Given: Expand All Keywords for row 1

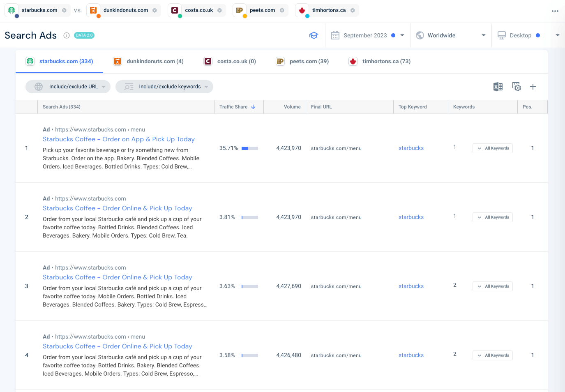Looking at the screenshot, I should [x=493, y=148].
